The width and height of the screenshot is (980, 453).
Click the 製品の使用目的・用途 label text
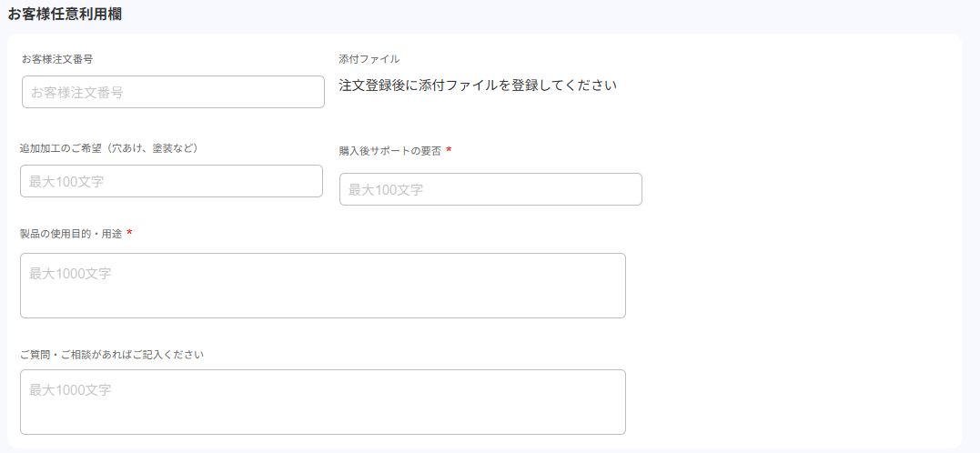tap(71, 234)
